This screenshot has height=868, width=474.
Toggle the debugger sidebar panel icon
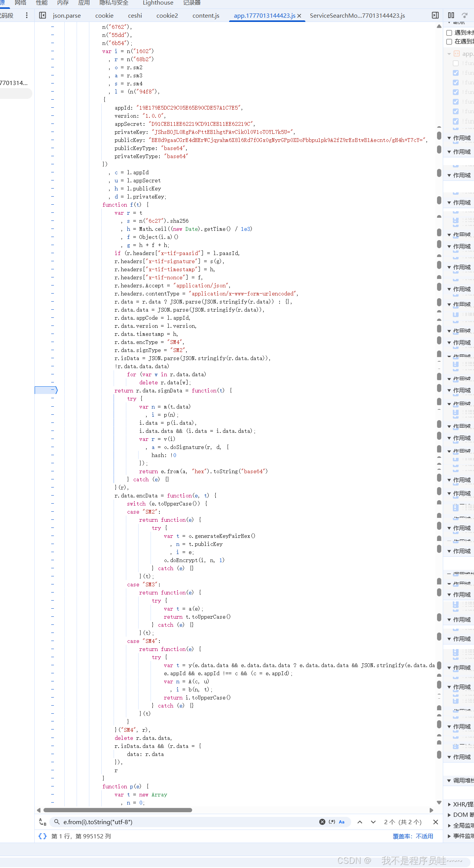[x=435, y=15]
